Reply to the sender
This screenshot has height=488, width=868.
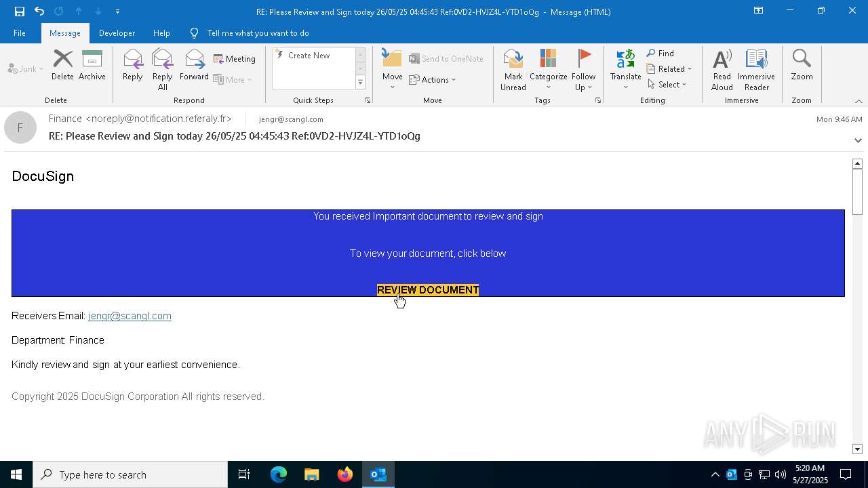point(133,66)
